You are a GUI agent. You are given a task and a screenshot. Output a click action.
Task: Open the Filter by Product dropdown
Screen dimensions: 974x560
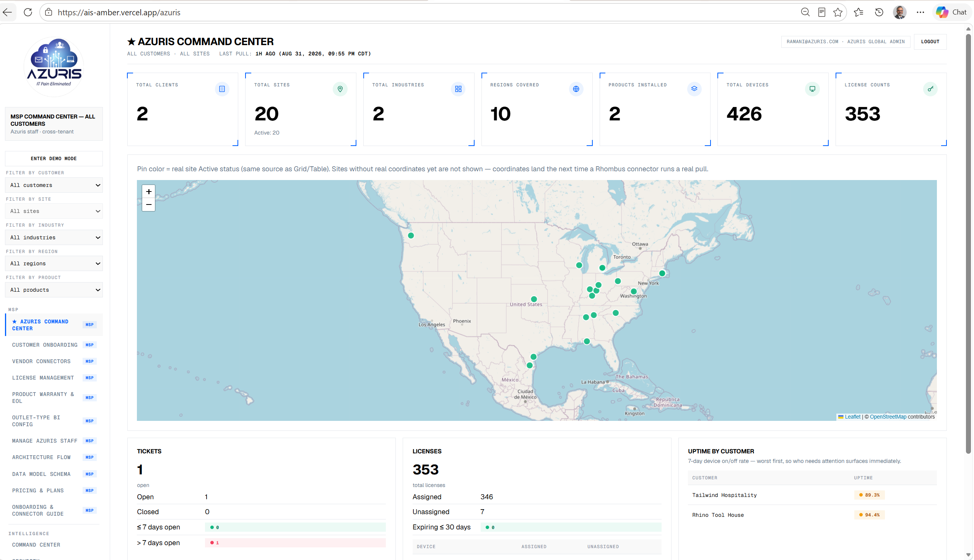pos(54,290)
